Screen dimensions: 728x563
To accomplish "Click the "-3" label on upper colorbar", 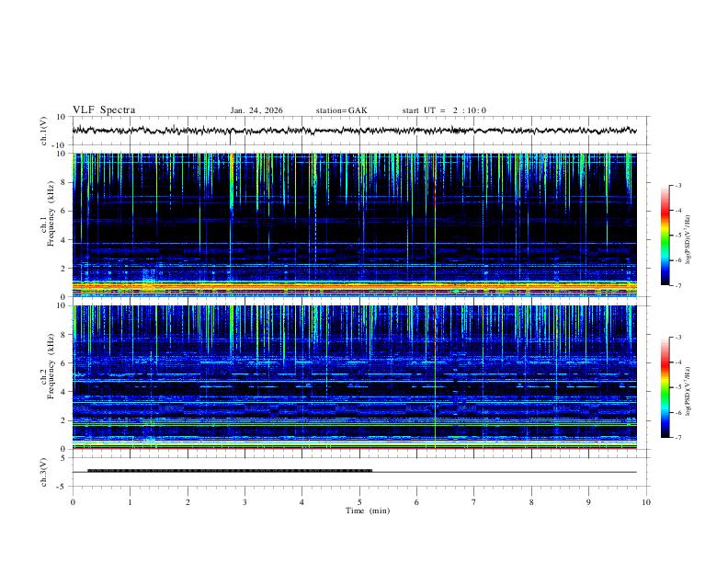I will (677, 185).
